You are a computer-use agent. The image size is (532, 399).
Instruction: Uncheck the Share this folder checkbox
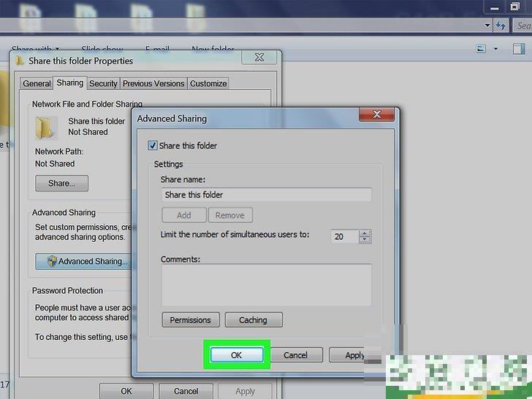pyautogui.click(x=153, y=145)
